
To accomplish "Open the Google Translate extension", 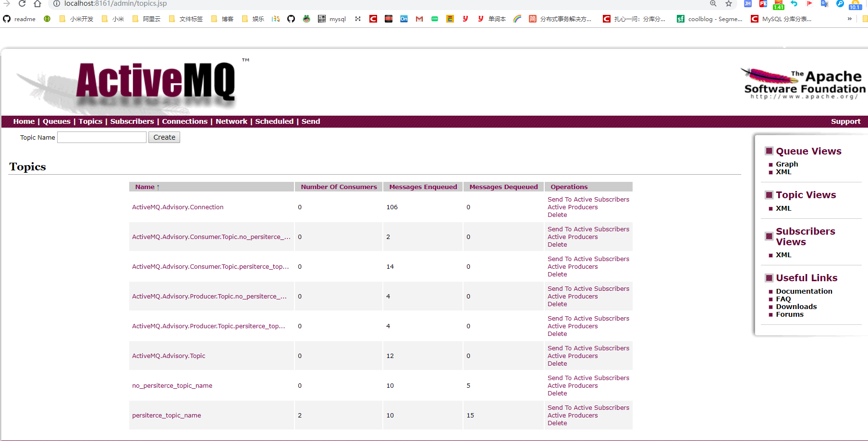I will coord(825,3).
